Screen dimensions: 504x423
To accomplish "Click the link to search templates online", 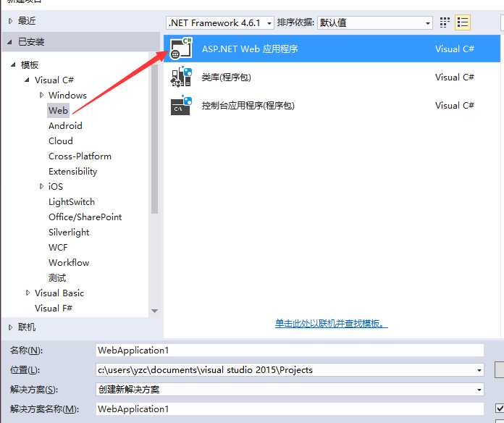I will tap(332, 323).
